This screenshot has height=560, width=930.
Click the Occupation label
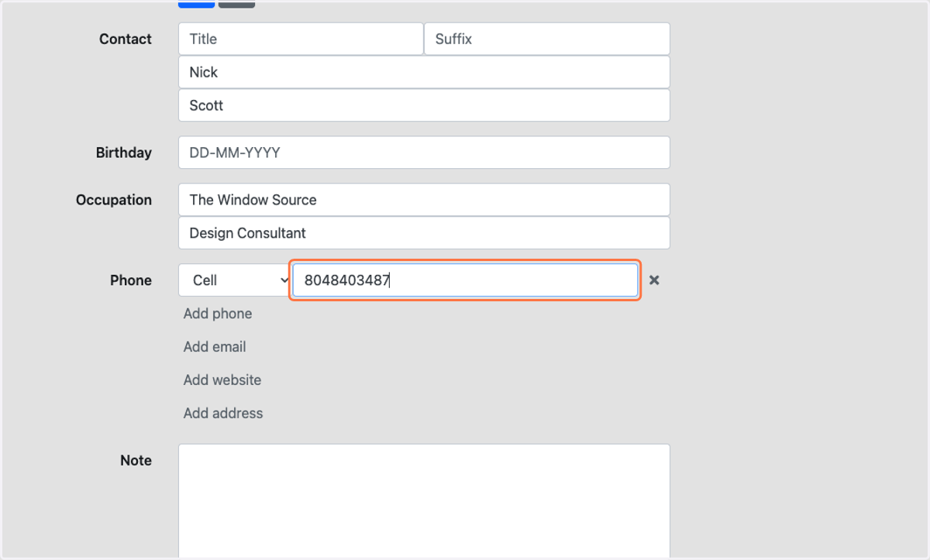tap(114, 200)
